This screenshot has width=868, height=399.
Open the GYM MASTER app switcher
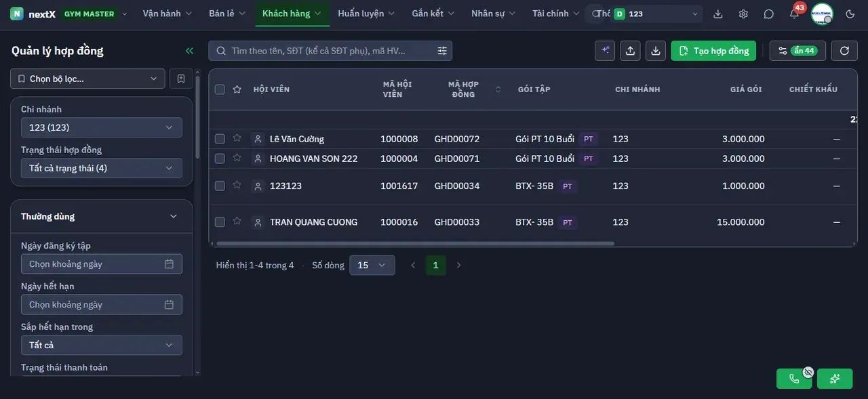click(x=95, y=14)
